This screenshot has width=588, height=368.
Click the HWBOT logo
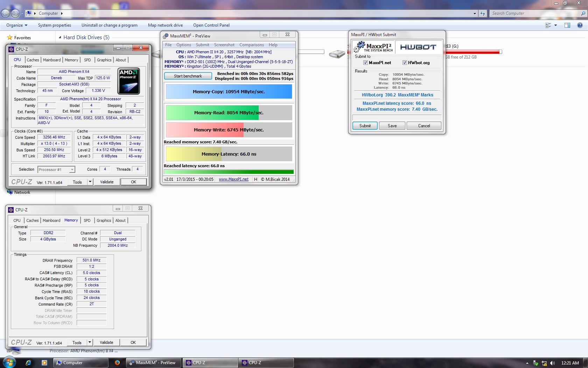tap(418, 47)
